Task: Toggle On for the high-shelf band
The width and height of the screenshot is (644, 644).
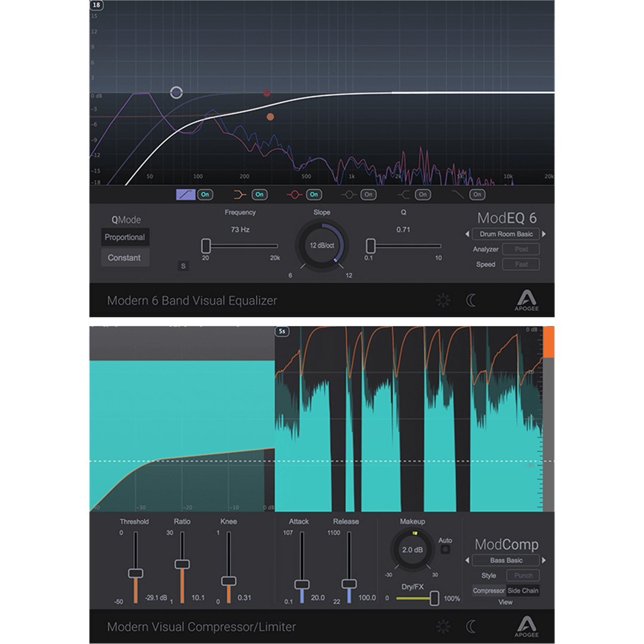Action: coord(423,194)
